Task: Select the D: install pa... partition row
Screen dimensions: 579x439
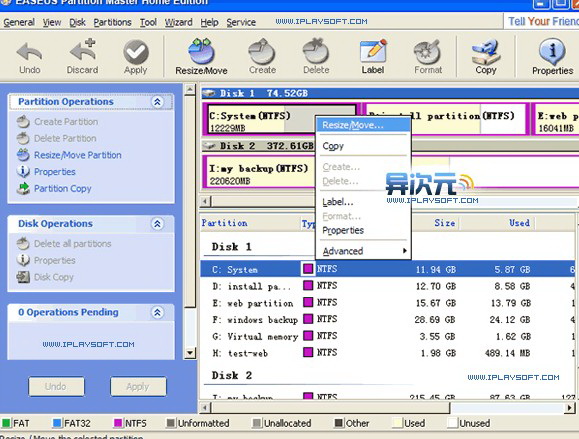Action: pos(388,286)
